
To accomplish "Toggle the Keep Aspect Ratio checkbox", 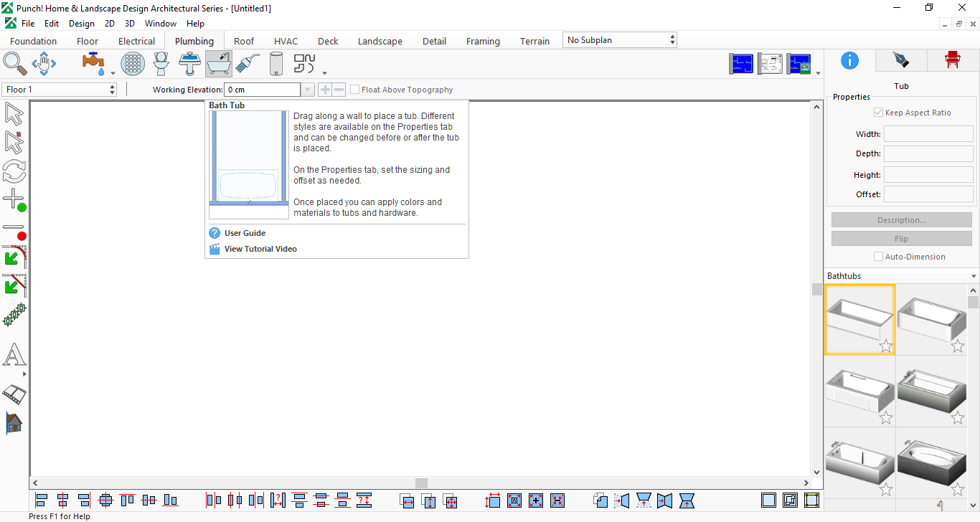I will click(x=878, y=113).
